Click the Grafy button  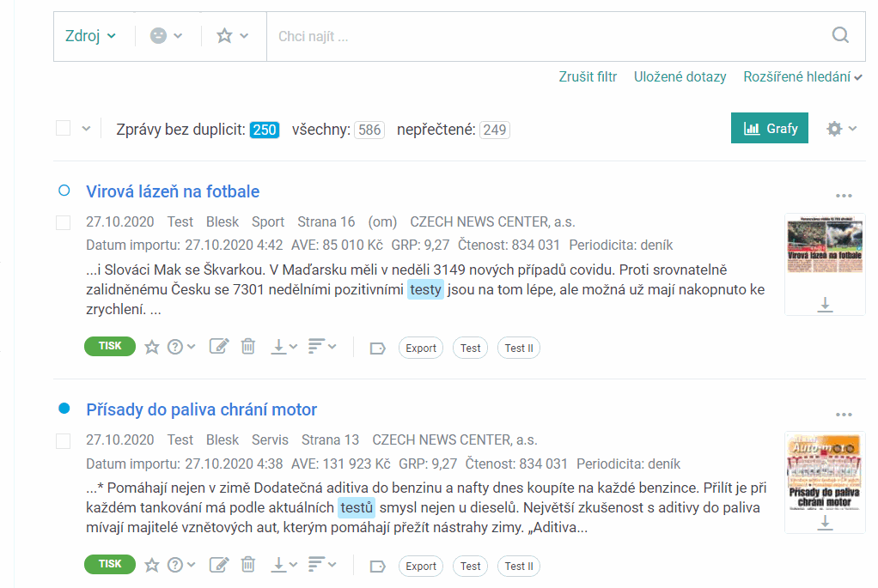(x=770, y=128)
